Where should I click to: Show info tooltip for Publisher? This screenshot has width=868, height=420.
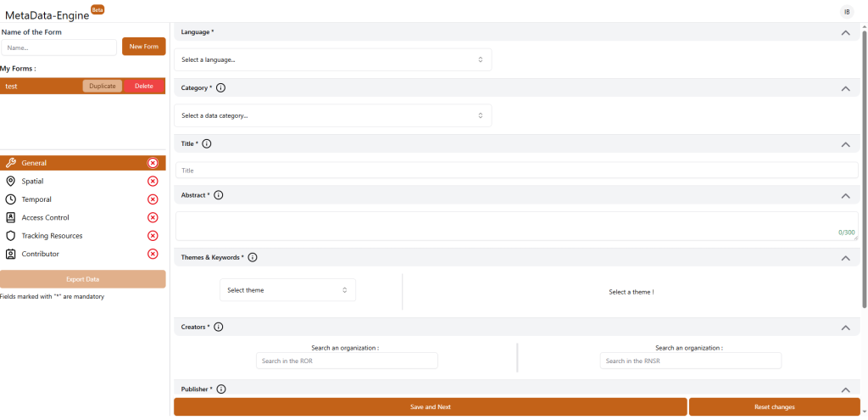[x=221, y=389]
